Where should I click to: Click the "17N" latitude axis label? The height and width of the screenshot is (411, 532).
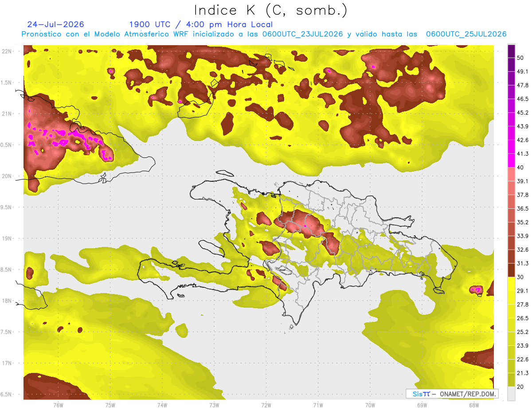pos(7,363)
